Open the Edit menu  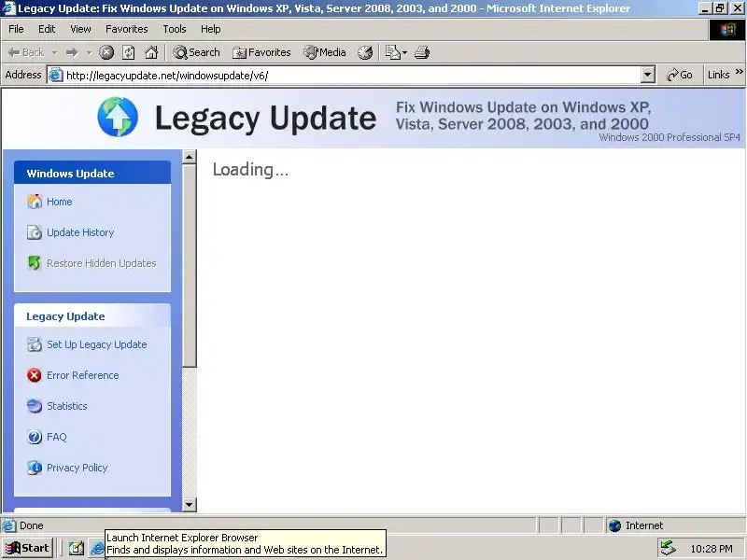pyautogui.click(x=47, y=29)
